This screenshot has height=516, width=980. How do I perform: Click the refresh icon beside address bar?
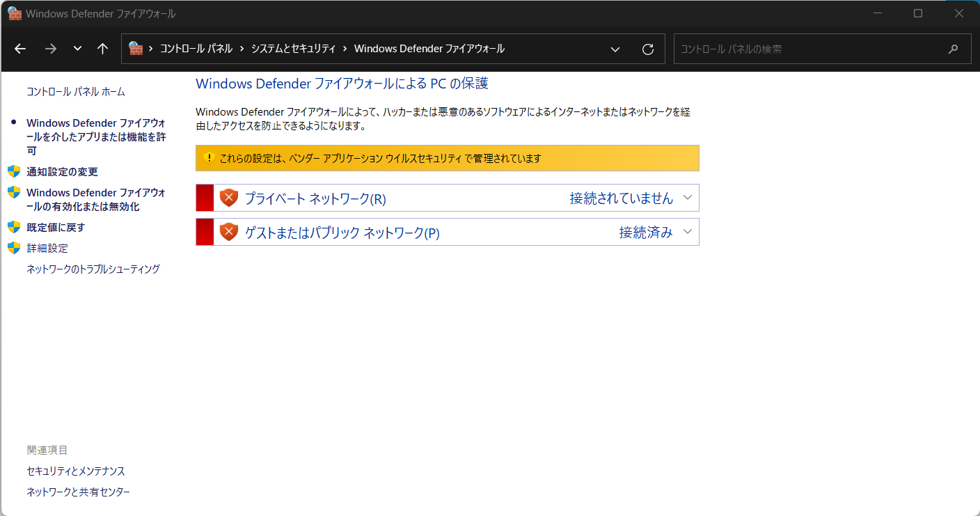click(647, 49)
